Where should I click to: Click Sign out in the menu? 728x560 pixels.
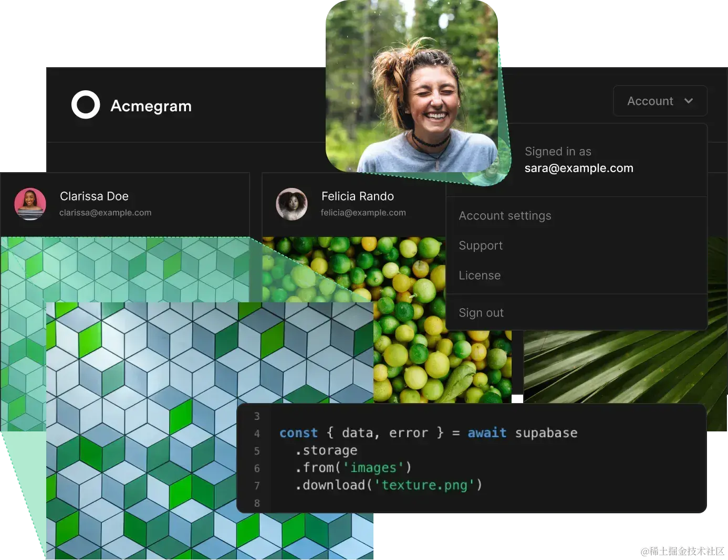pos(481,313)
